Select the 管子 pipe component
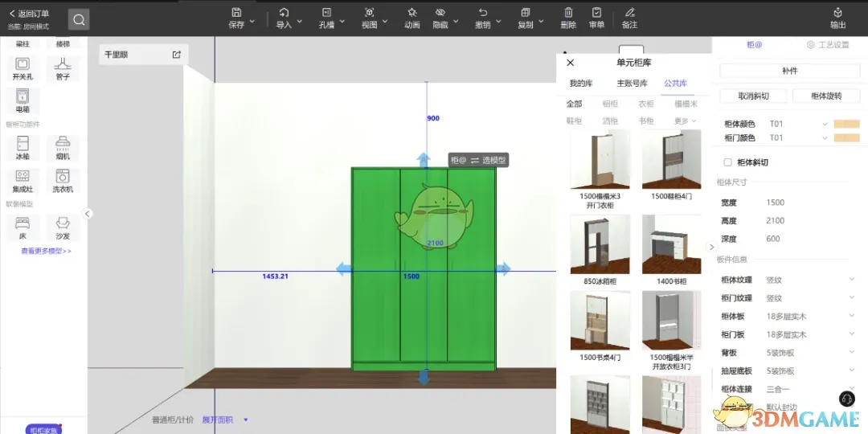868x434 pixels. tap(63, 68)
